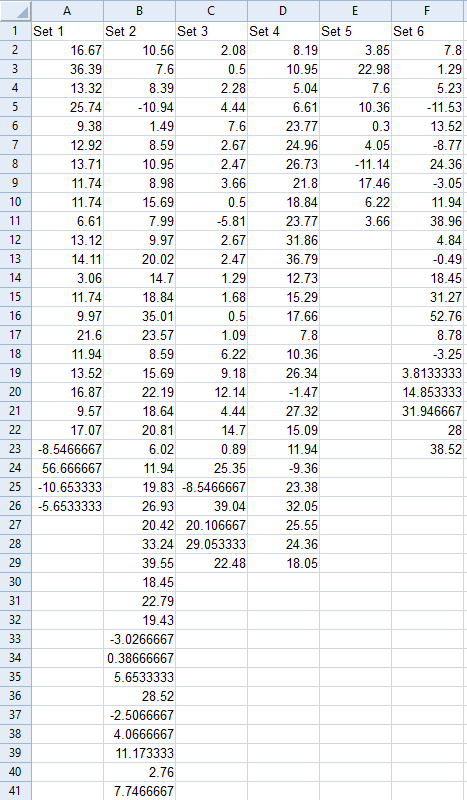Select row 41 header
This screenshot has height=800, width=467.
[16, 791]
